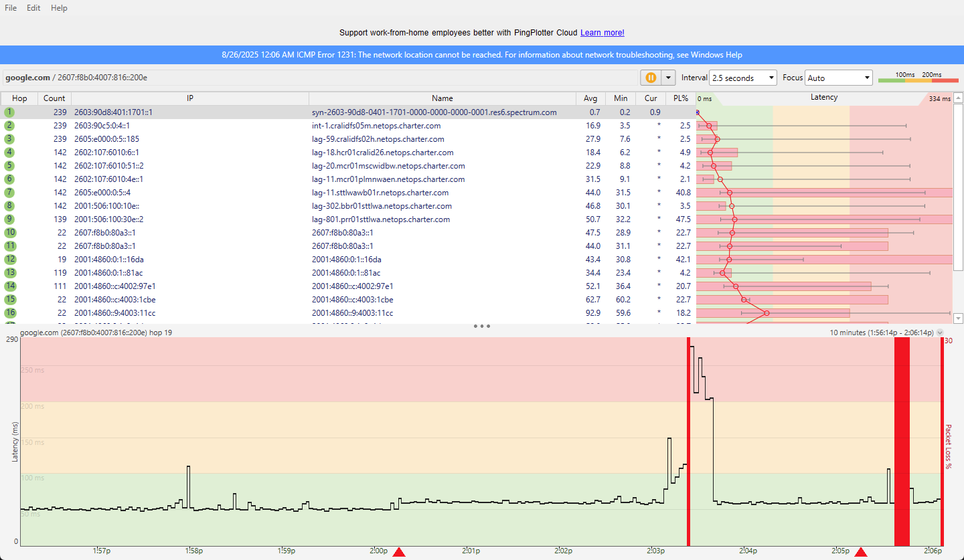Click the three-dot pane splitter handle
Viewport: 964px width, 560px height.
point(482,326)
